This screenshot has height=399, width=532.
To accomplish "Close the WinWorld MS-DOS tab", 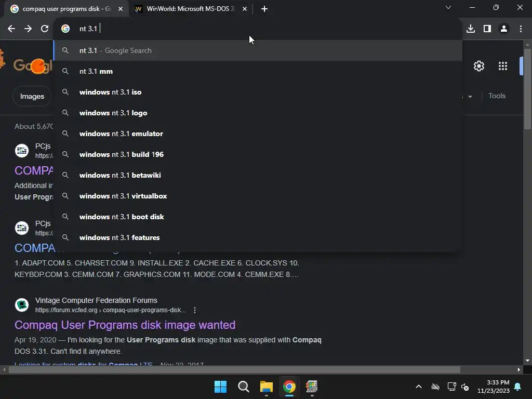I will point(245,9).
